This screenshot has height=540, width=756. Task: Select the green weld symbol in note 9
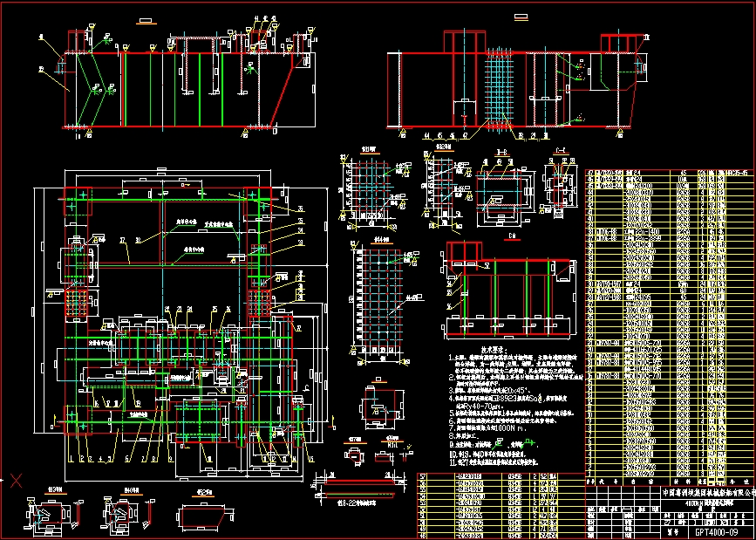[497, 443]
